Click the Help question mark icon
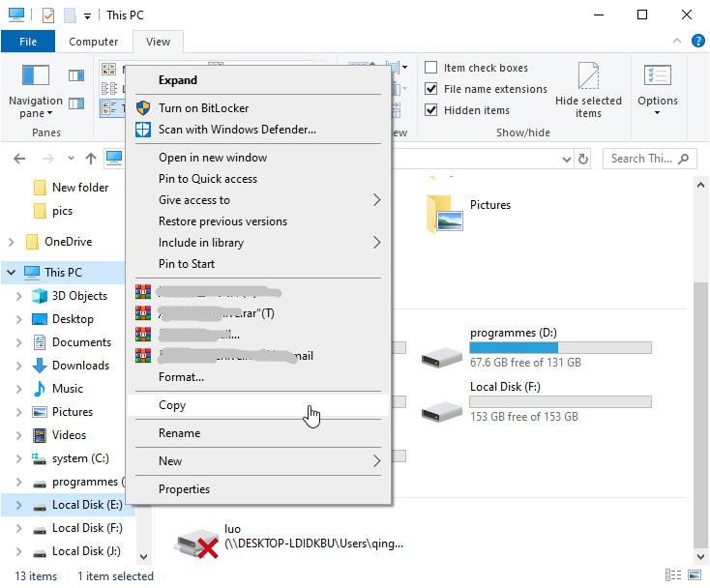The height and width of the screenshot is (588, 710). click(x=697, y=42)
